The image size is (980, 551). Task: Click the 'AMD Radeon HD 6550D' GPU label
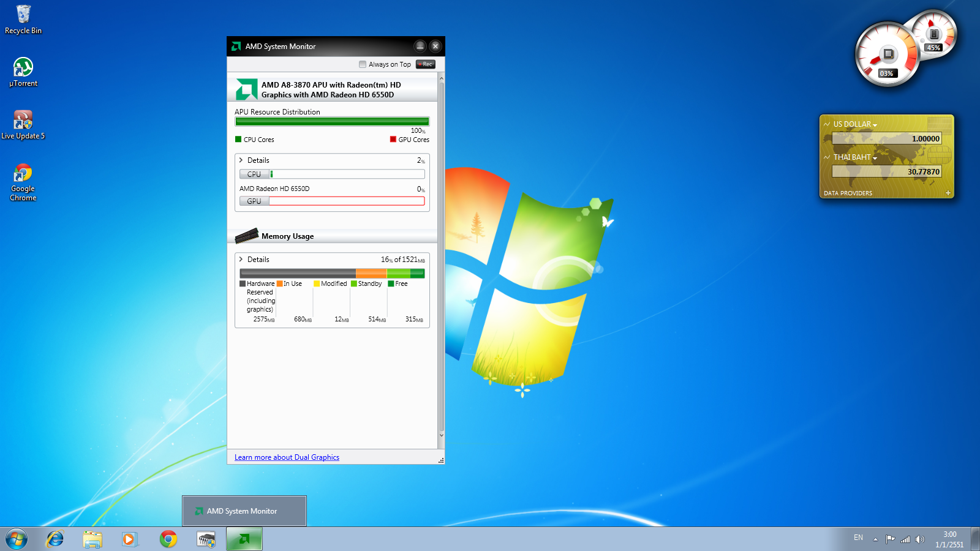(x=274, y=189)
